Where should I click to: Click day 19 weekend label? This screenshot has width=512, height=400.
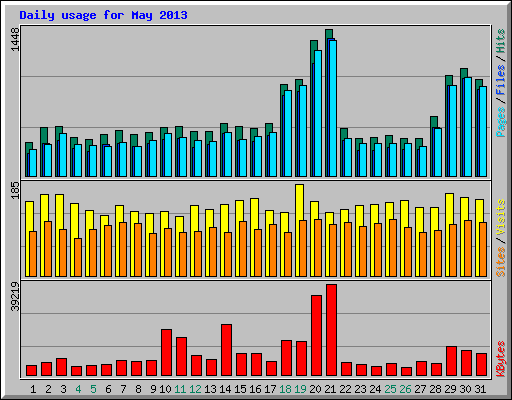(300, 389)
